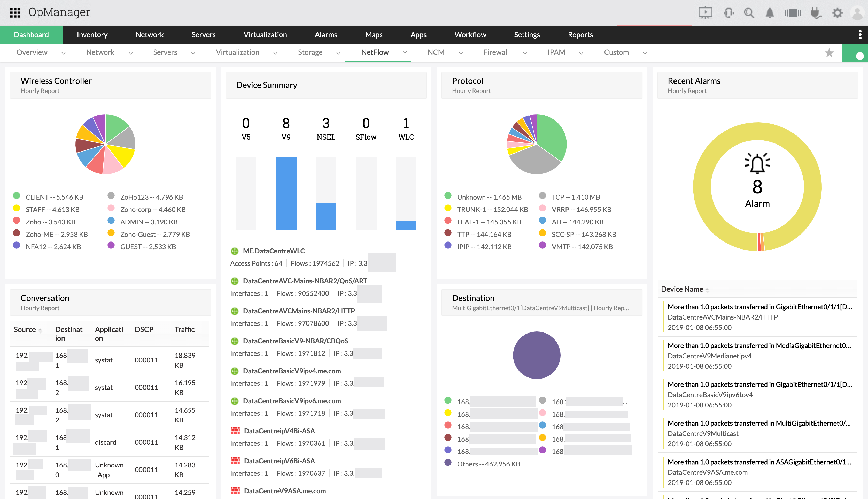Click the add widget green button
This screenshot has height=499, width=868.
pyautogui.click(x=855, y=53)
